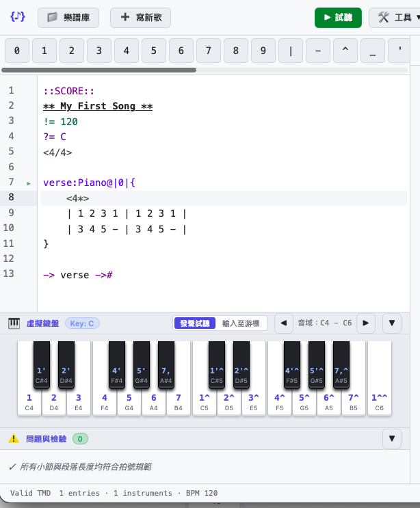The height and width of the screenshot is (508, 420).
Task: Shift keyboard range down with left arrow
Action: tap(284, 323)
